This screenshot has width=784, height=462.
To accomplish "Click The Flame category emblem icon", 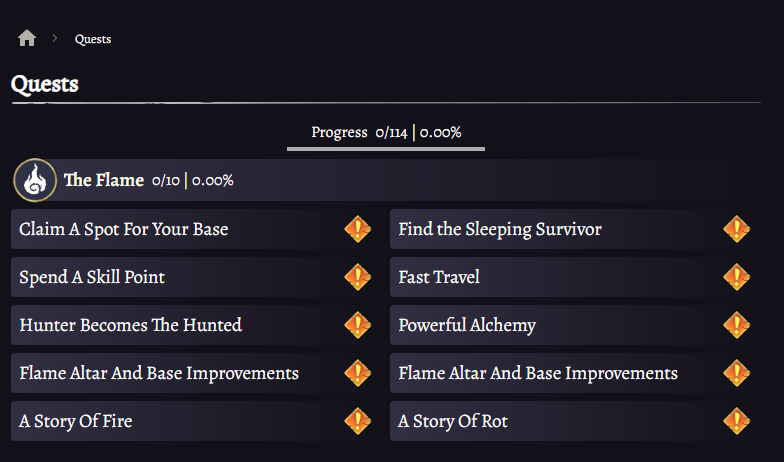I will click(x=35, y=180).
